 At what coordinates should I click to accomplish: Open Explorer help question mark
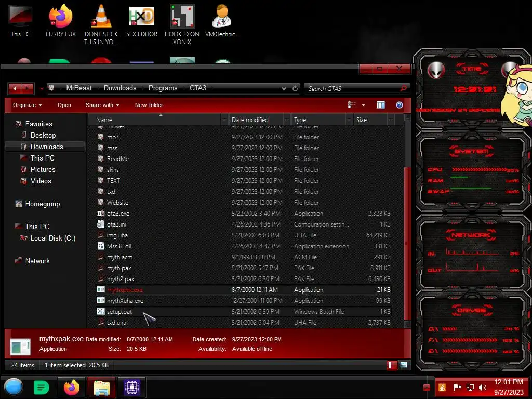400,105
